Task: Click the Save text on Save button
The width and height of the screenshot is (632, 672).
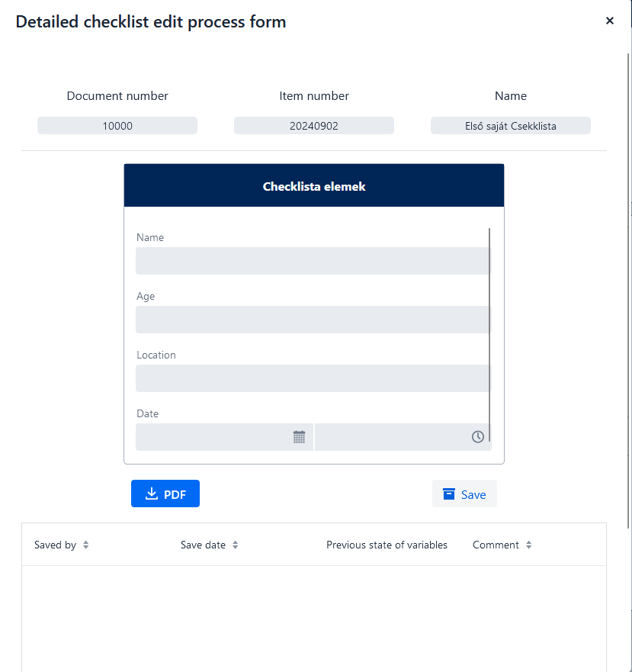Action: (473, 494)
